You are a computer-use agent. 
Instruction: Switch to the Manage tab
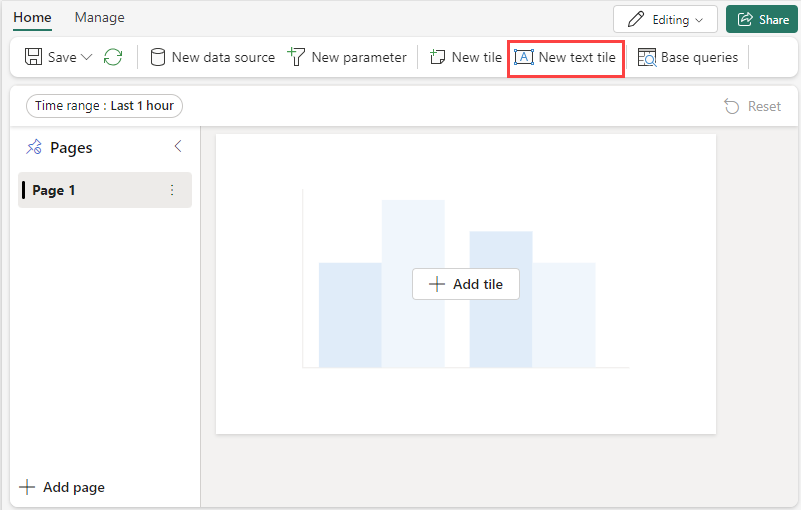(x=100, y=17)
